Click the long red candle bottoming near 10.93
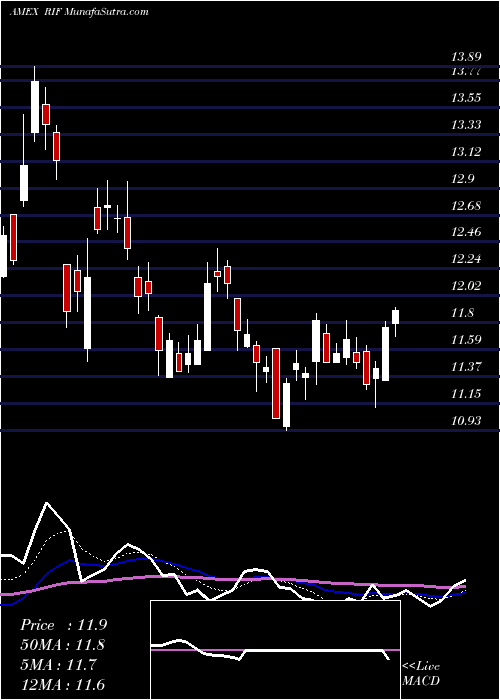Screen dimensions: 500x700 [x=276, y=383]
